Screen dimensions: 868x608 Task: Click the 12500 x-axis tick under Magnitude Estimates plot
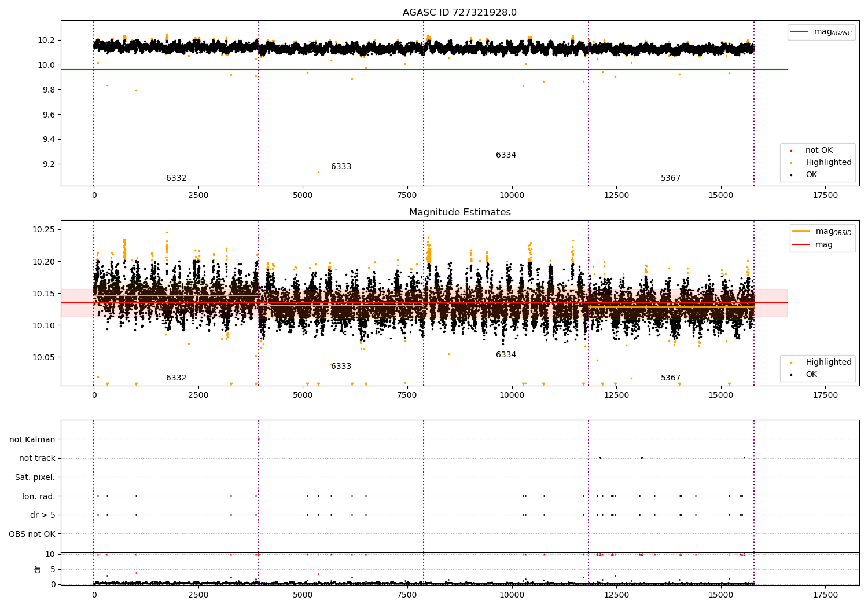click(x=617, y=395)
